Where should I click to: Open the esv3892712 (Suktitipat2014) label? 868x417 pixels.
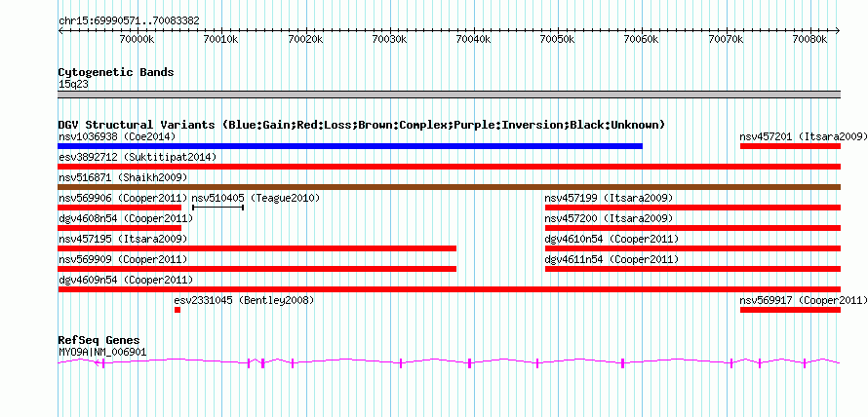[138, 157]
